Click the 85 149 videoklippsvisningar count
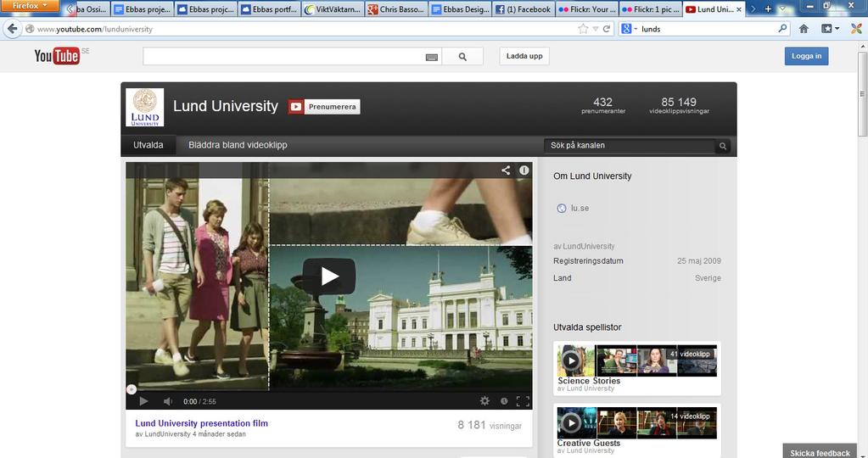 679,105
